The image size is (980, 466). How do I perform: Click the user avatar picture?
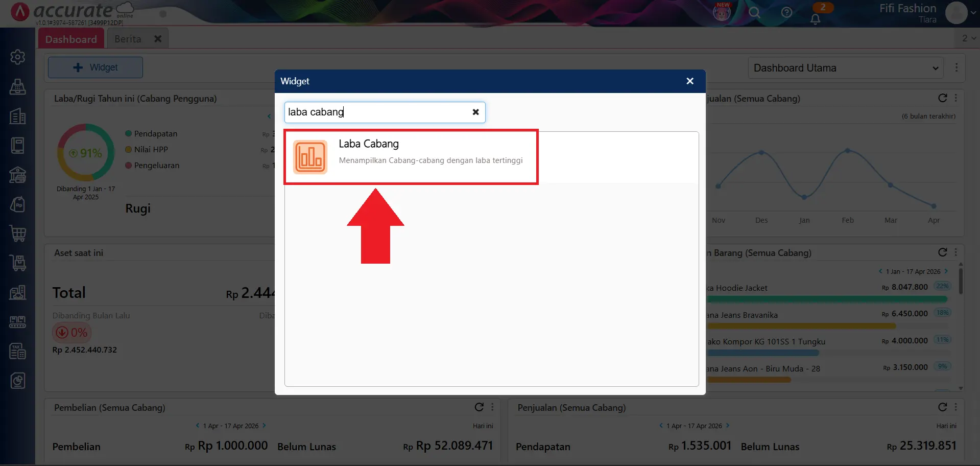click(x=956, y=13)
